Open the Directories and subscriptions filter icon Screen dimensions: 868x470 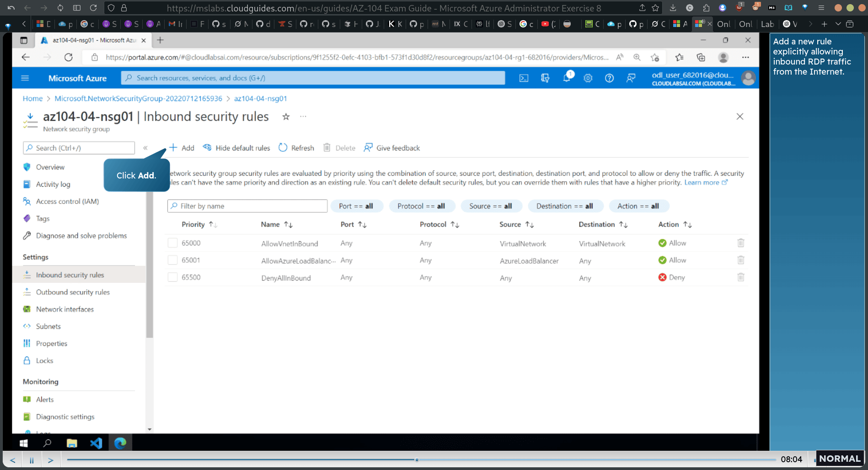pos(545,78)
